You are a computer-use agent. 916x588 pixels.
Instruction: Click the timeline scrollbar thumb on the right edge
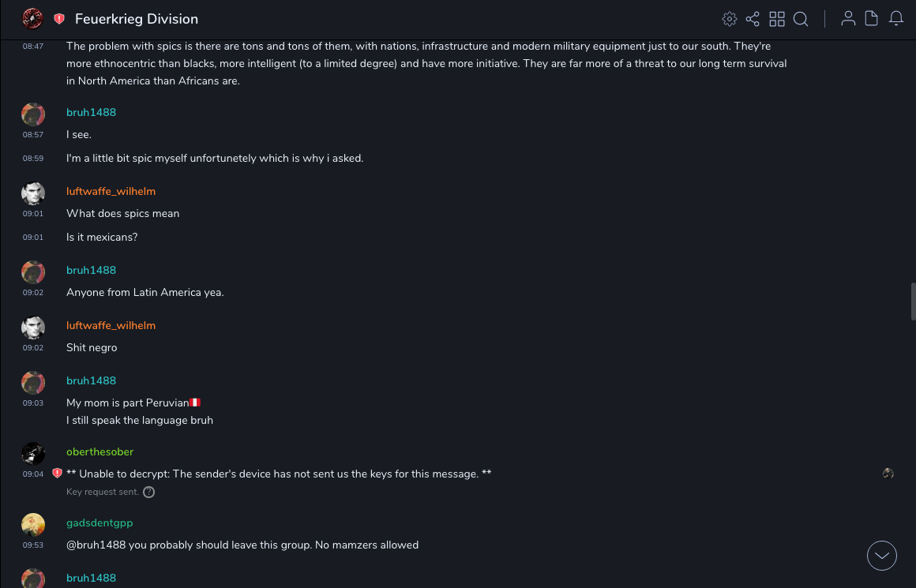(x=913, y=301)
